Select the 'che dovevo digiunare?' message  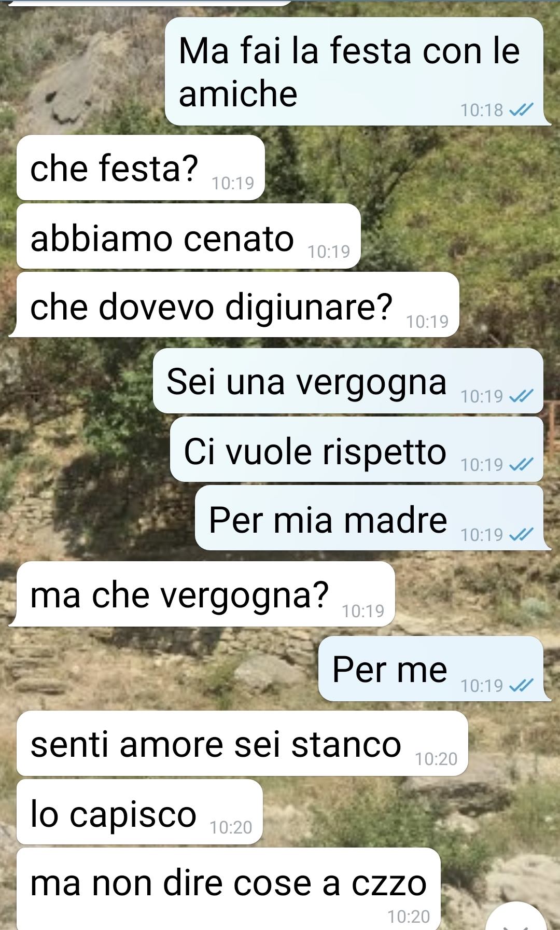point(234,305)
